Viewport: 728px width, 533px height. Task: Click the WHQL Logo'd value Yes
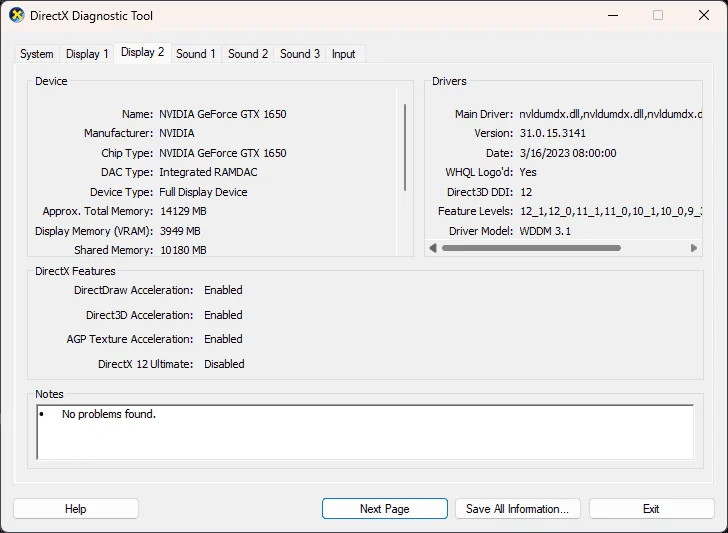tap(528, 172)
